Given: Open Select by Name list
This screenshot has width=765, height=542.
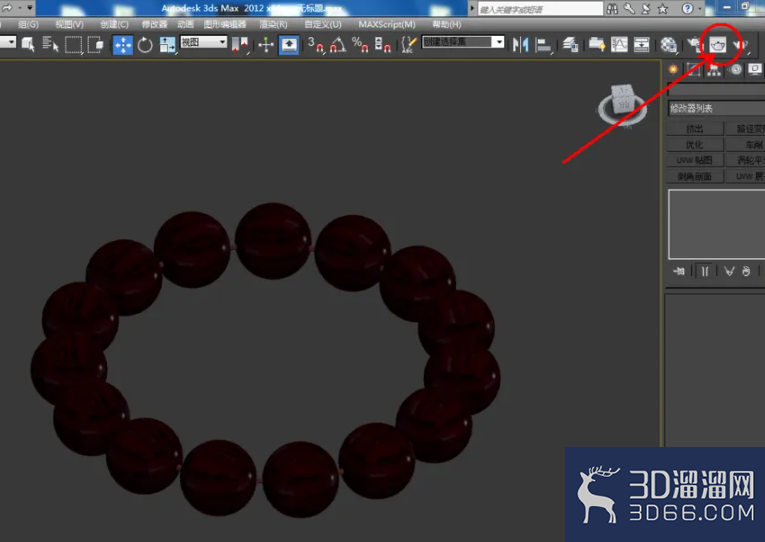Looking at the screenshot, I should [50, 44].
